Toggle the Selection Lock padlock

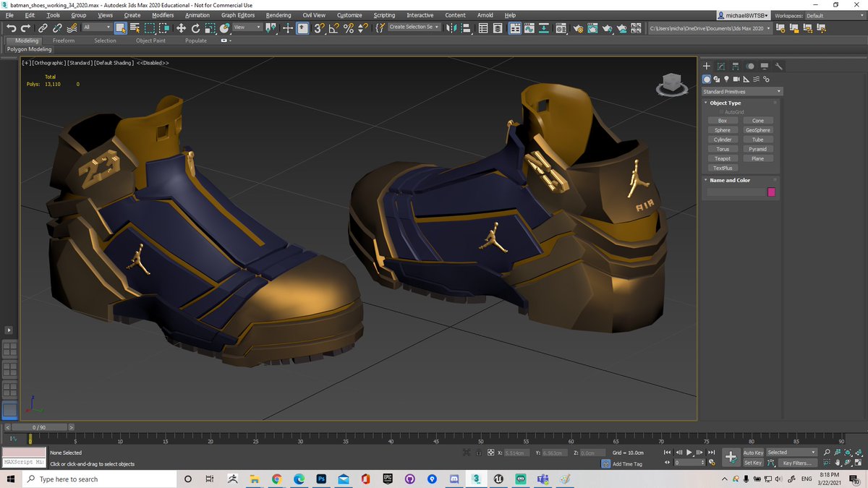[x=477, y=453]
